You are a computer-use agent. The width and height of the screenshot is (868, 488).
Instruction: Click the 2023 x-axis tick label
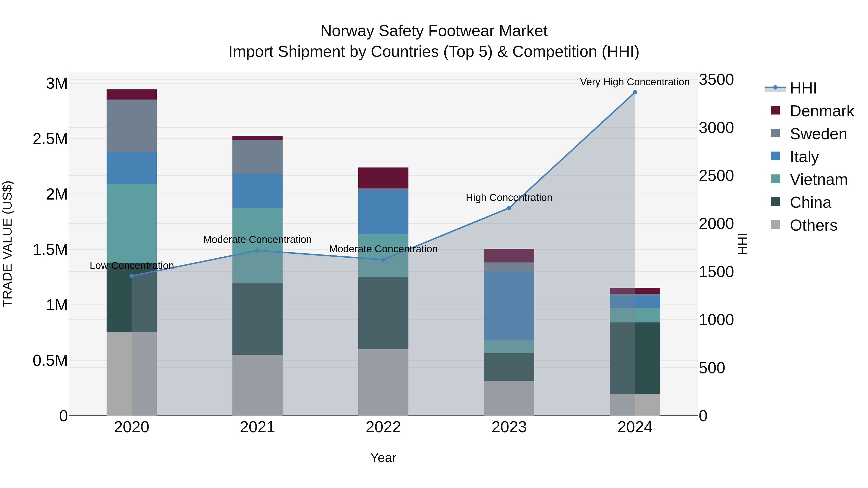(x=509, y=427)
